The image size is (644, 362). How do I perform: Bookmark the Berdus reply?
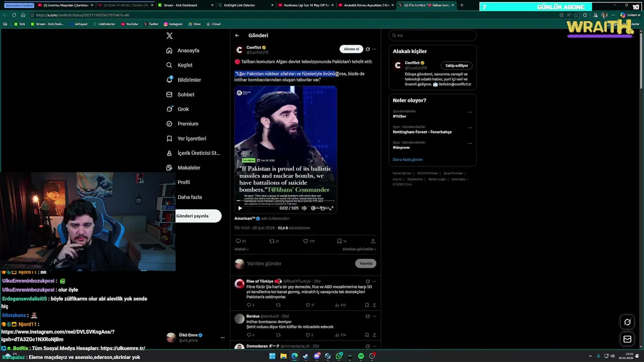click(367, 335)
